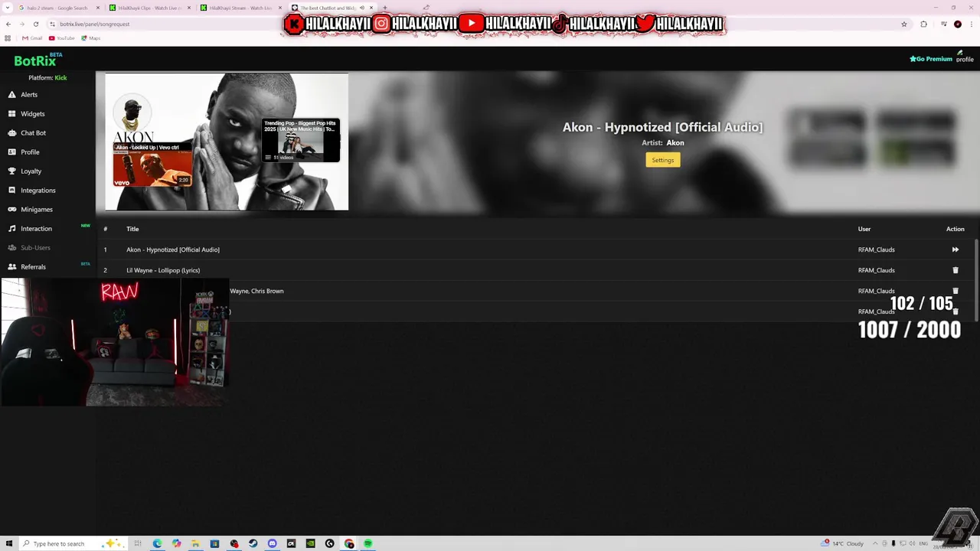This screenshot has height=551, width=980.
Task: Click the song queue scrollbar
Action: (976, 279)
